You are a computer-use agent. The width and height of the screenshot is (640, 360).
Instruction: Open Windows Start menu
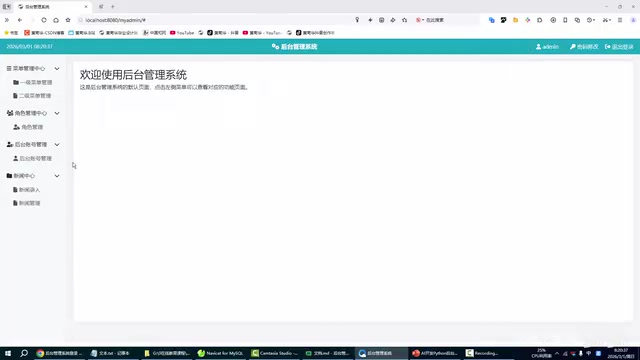pos(8,353)
